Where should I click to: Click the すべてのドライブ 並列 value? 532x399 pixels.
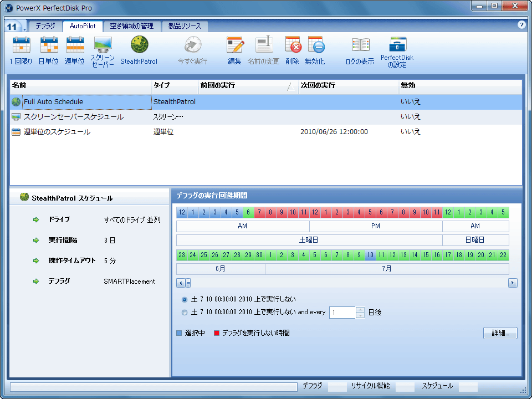click(132, 220)
